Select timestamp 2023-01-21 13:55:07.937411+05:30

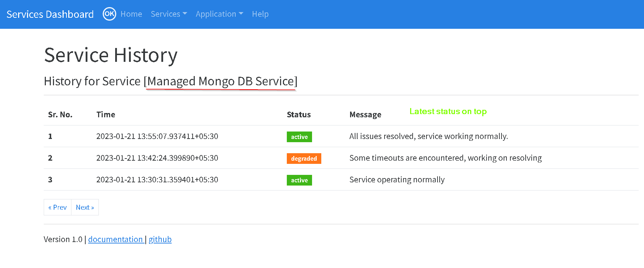157,136
